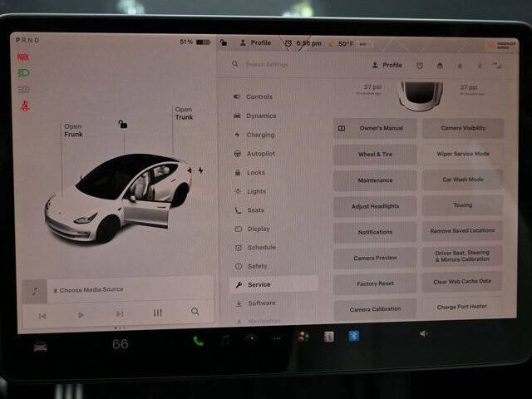Open the three-dot app launcher
This screenshot has width=532, height=399.
point(277,338)
